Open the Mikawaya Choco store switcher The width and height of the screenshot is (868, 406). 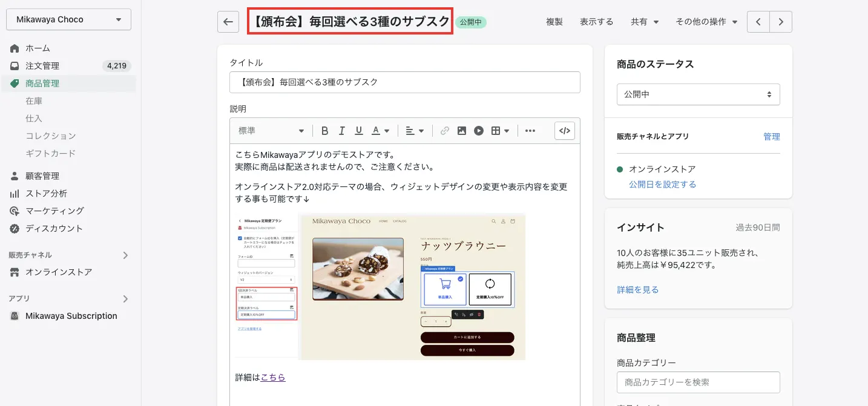[68, 19]
